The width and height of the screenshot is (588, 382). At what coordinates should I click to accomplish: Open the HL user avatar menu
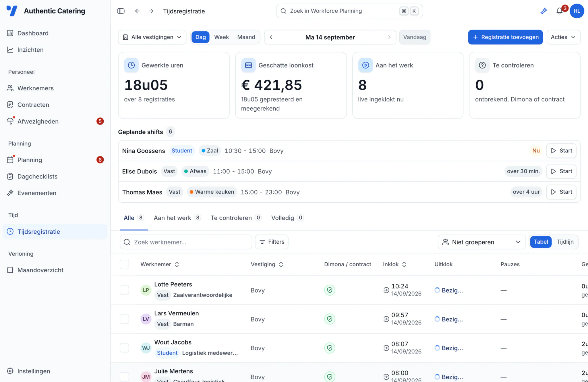pos(577,11)
